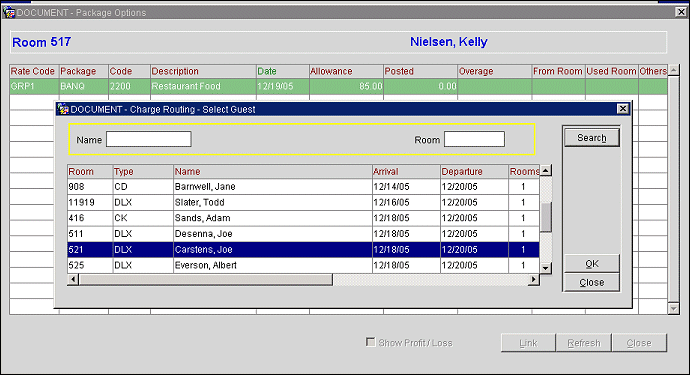Click into the Room search field
Viewport: 690px width, 375px height.
(474, 140)
